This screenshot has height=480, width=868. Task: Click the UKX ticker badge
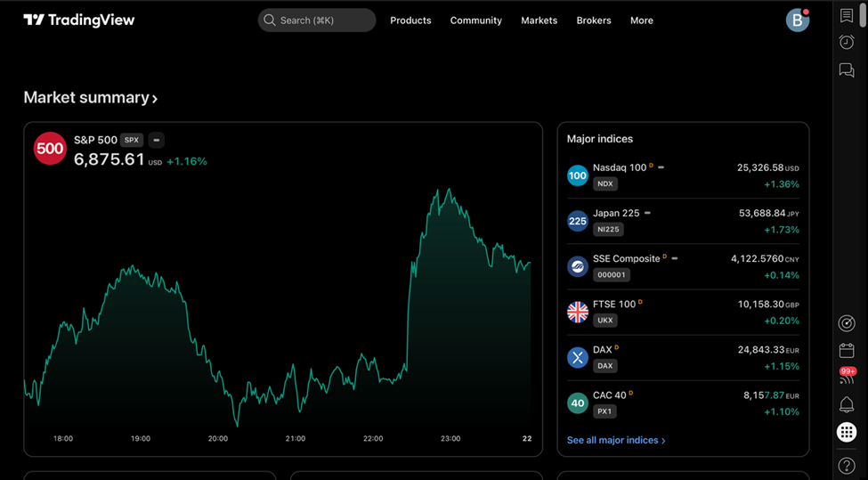click(x=605, y=320)
